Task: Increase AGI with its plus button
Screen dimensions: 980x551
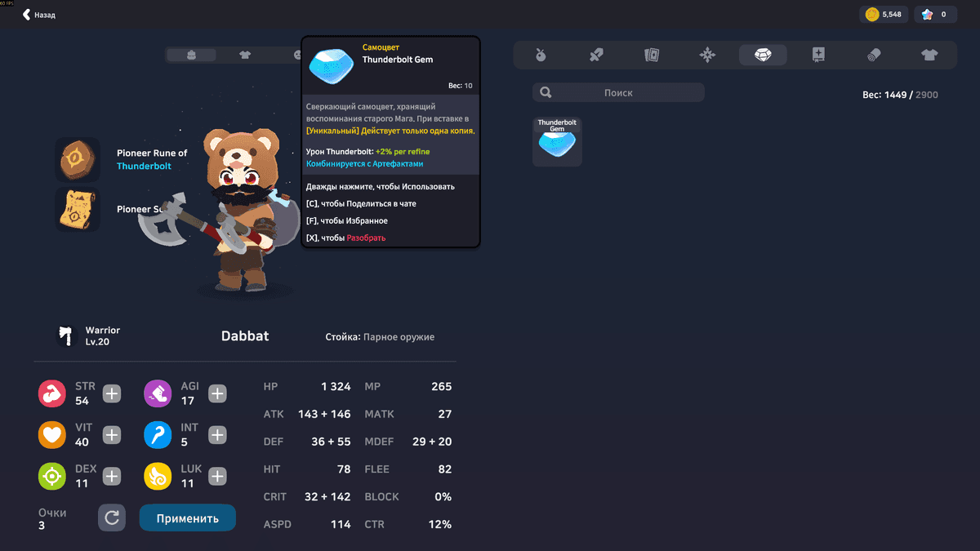Action: coord(217,393)
